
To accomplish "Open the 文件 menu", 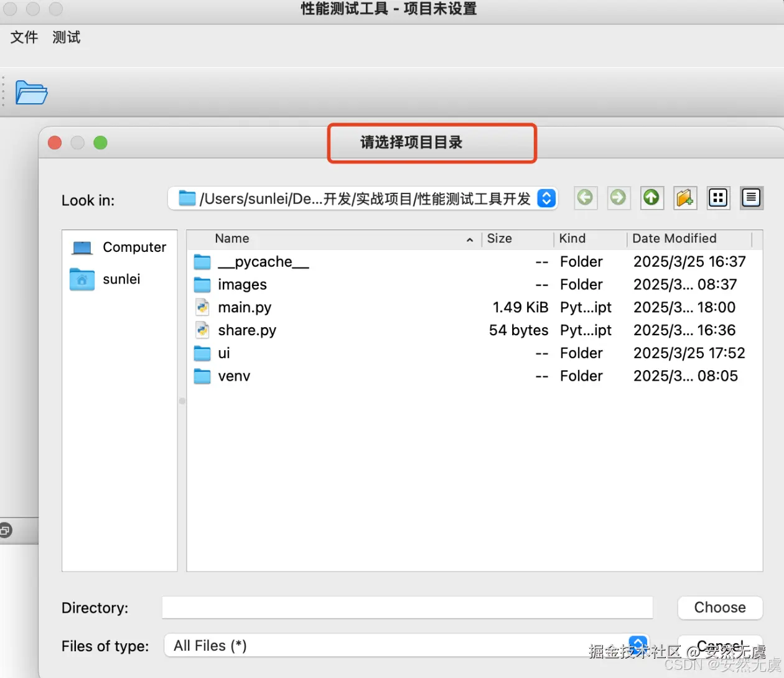I will click(24, 37).
